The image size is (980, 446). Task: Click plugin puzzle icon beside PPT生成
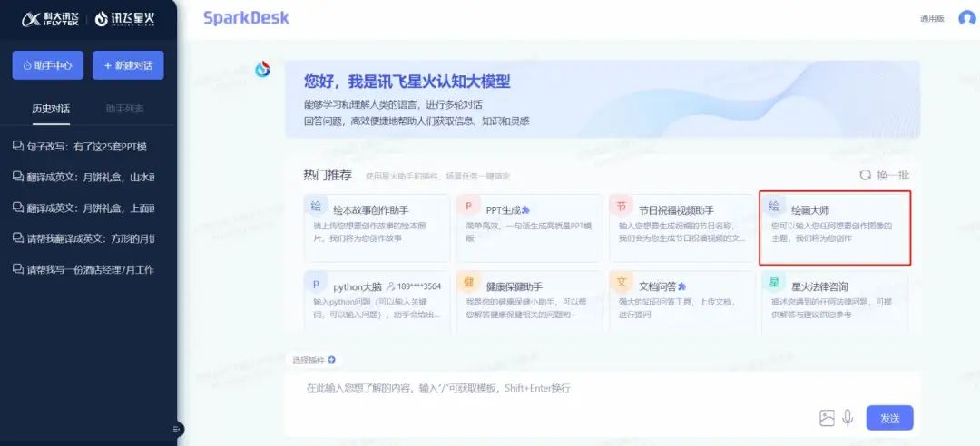click(526, 210)
